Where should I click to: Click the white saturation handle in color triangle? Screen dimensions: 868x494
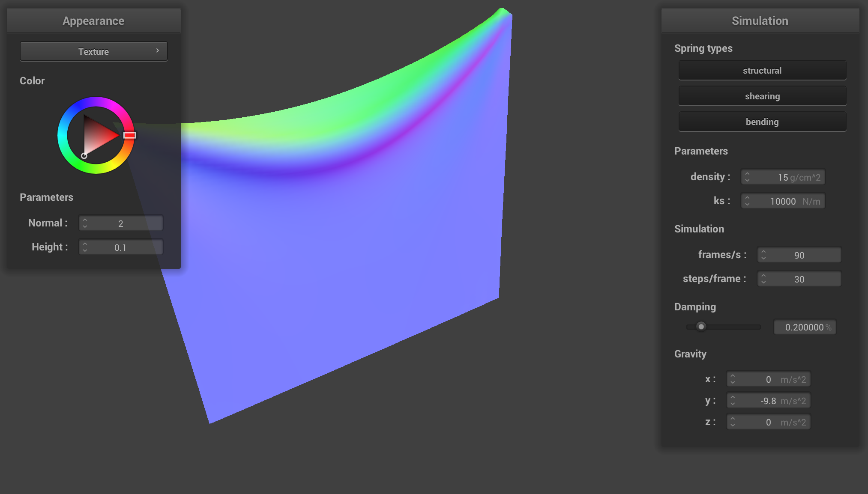coord(84,156)
